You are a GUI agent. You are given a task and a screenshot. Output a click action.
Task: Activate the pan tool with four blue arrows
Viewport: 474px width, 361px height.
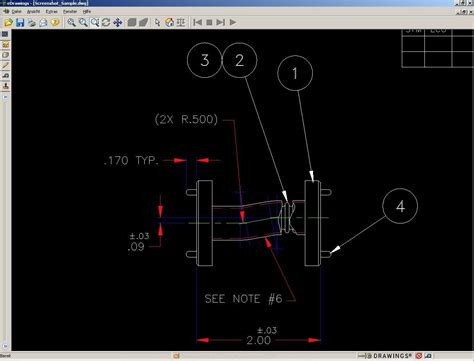[118, 22]
